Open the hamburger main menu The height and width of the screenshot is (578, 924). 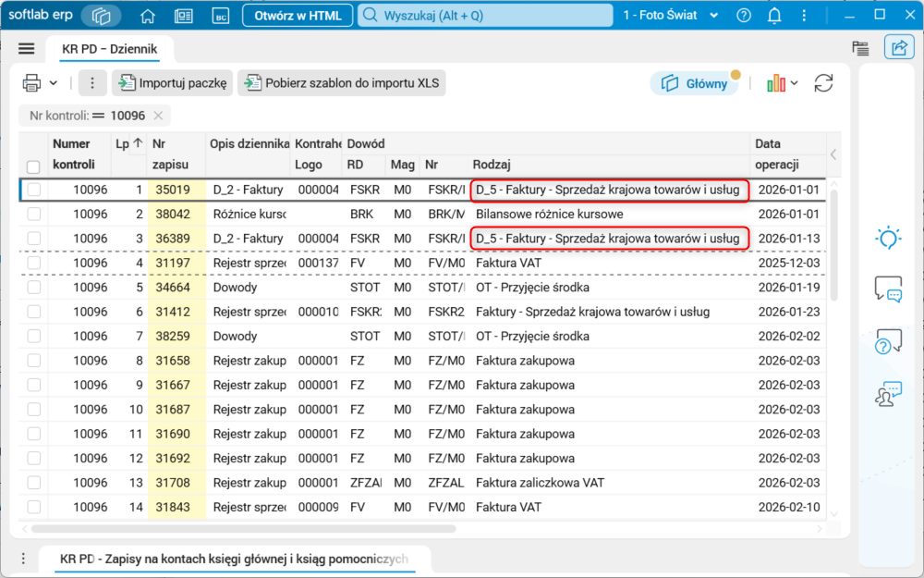[x=27, y=48]
